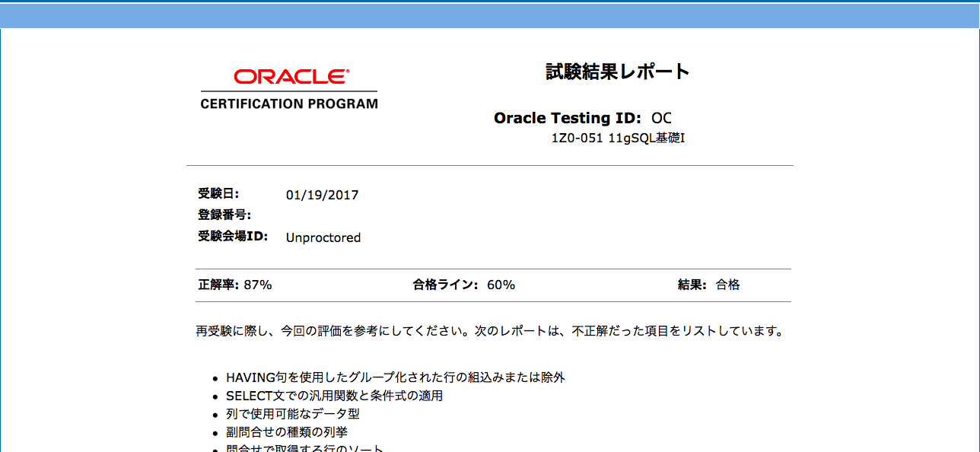980x452 pixels.
Task: Select the Unproctored test site value
Action: [x=323, y=237]
